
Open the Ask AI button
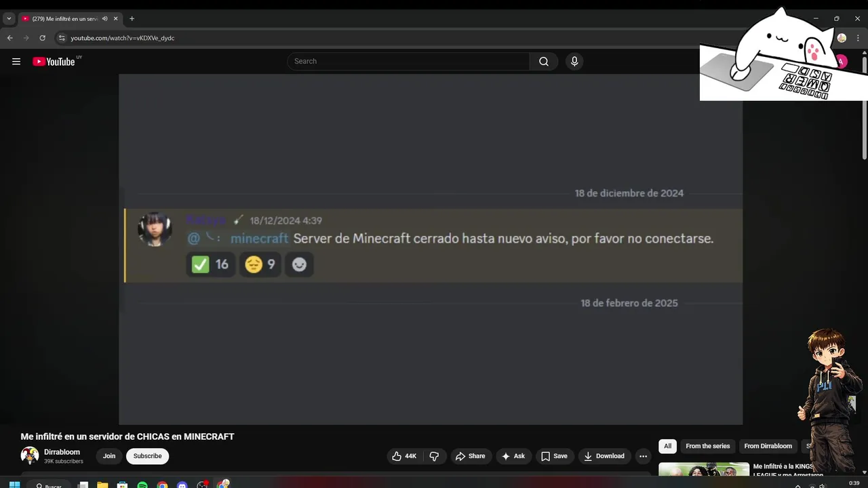tap(513, 456)
